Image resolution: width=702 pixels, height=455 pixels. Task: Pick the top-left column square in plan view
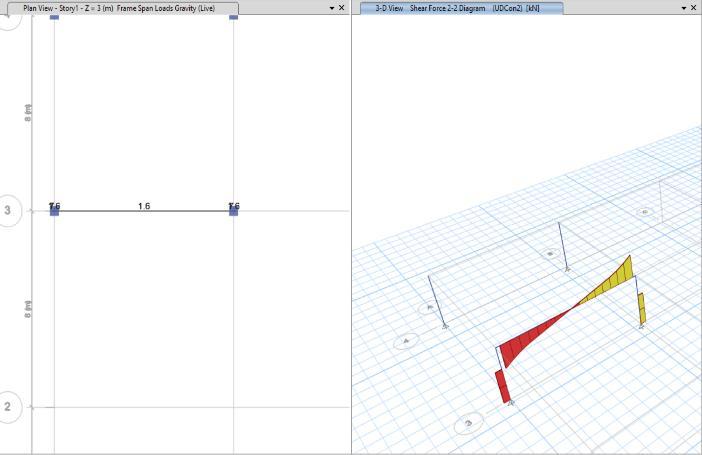point(54,17)
